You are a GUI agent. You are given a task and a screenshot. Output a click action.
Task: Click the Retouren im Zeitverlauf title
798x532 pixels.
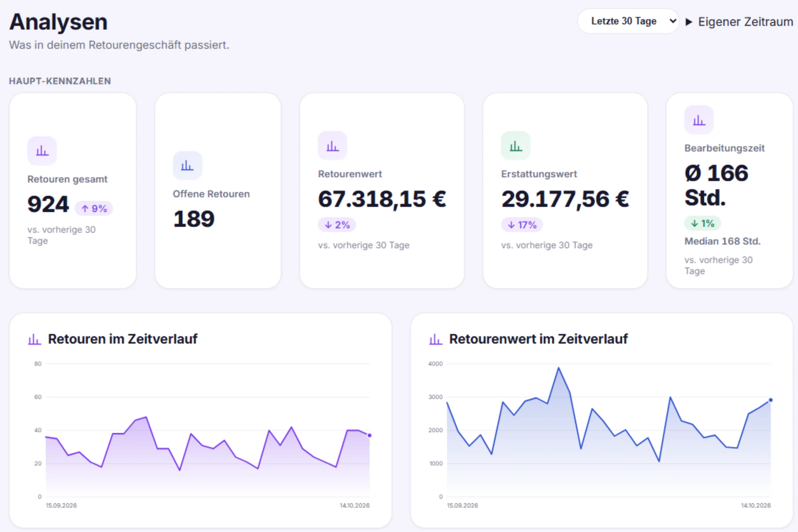(123, 339)
